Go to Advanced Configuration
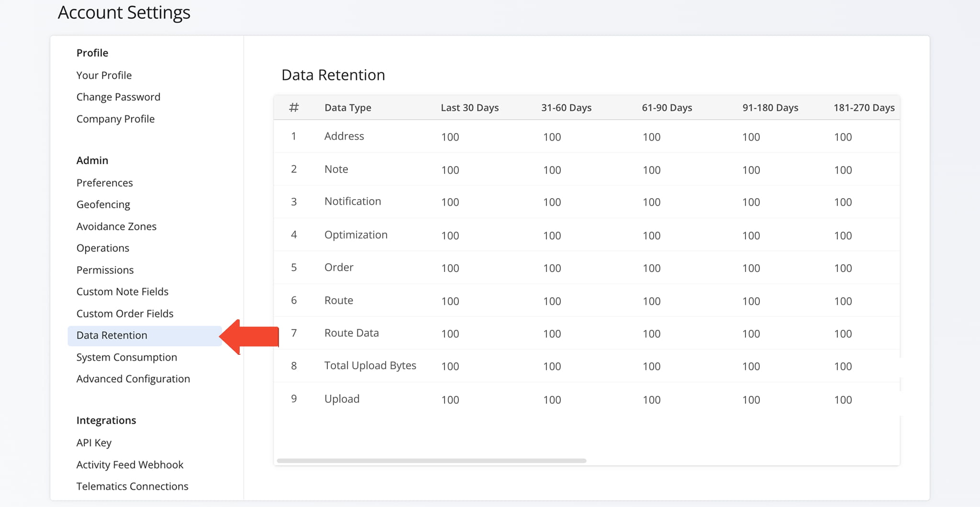Image resolution: width=980 pixels, height=507 pixels. pyautogui.click(x=133, y=379)
